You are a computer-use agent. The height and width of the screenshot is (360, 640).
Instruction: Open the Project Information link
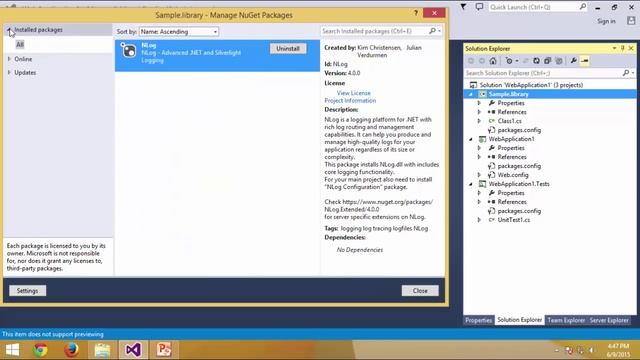(350, 100)
